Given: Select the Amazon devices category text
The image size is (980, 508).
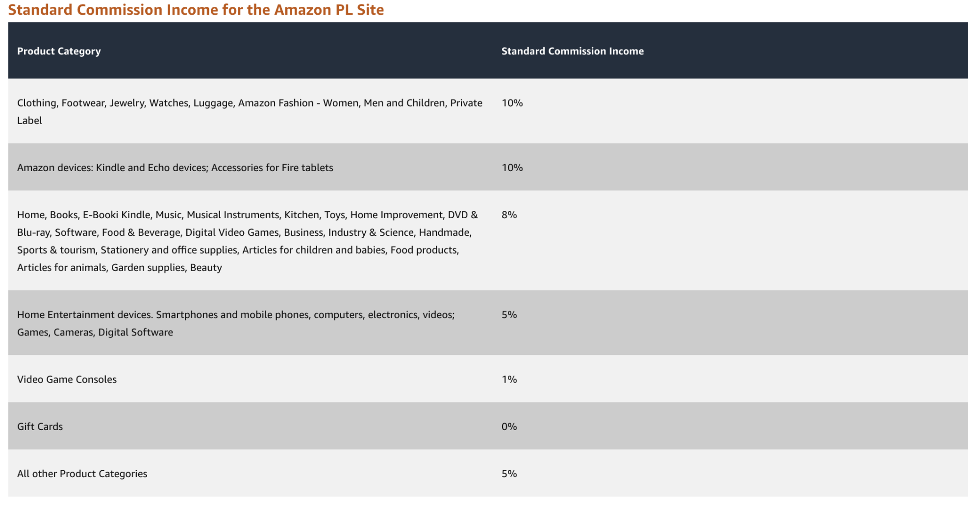Looking at the screenshot, I should coord(175,168).
